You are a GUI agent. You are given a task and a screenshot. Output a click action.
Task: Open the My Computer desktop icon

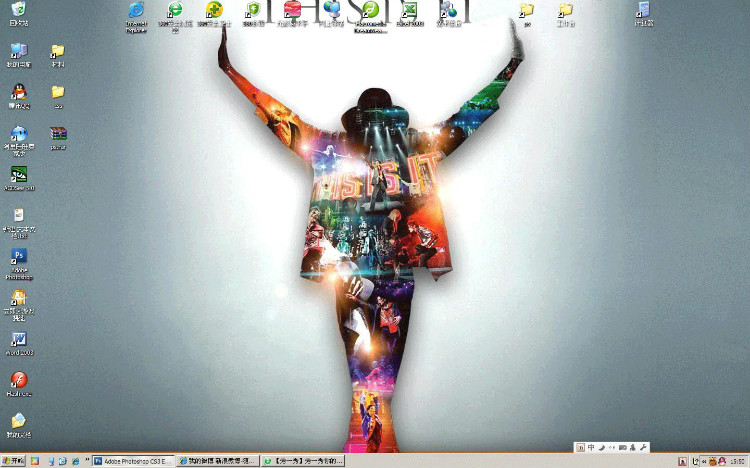[x=19, y=55]
